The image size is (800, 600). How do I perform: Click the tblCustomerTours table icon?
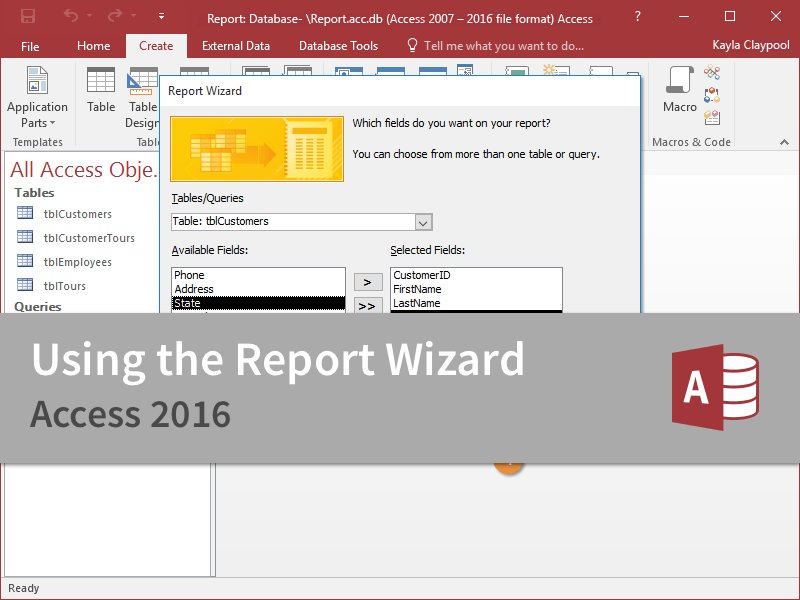click(25, 237)
